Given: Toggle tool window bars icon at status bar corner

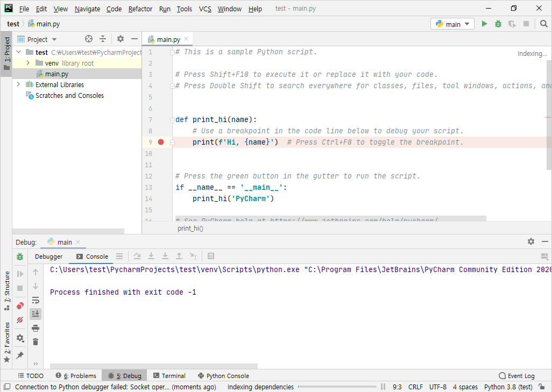Looking at the screenshot, I should click(x=6, y=387).
